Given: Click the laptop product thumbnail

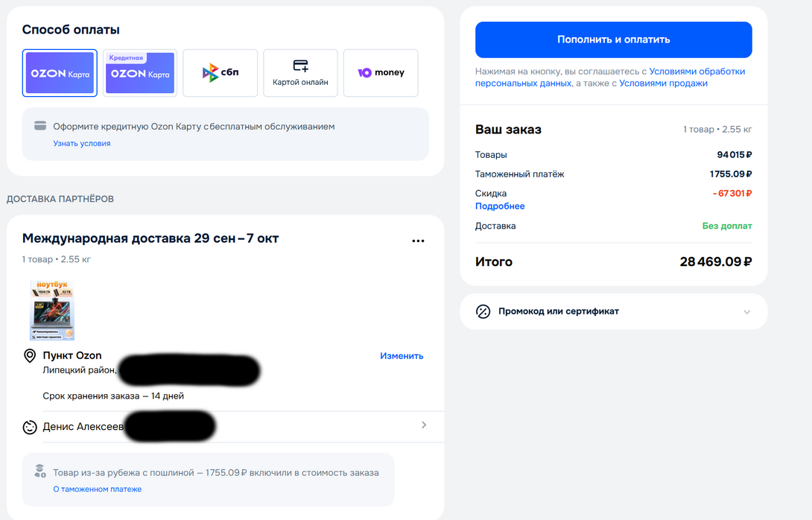Looking at the screenshot, I should 52,310.
